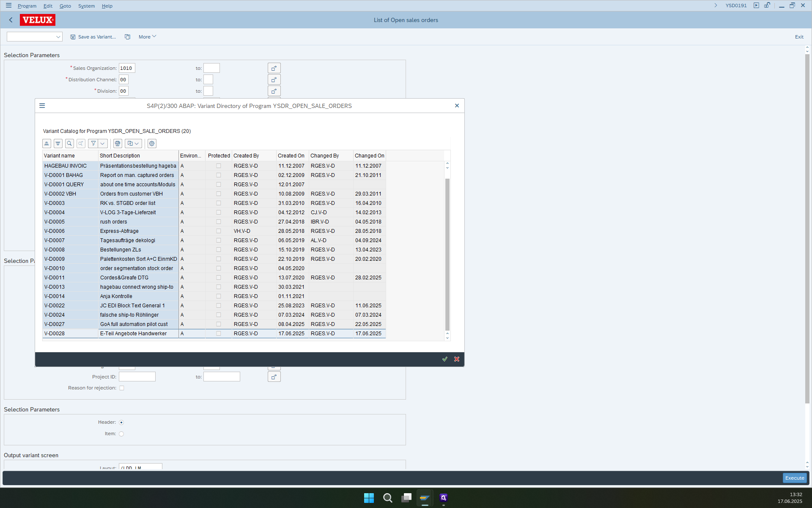The image size is (812, 508).
Task: Sort variant list in ascending order
Action: [x=47, y=144]
